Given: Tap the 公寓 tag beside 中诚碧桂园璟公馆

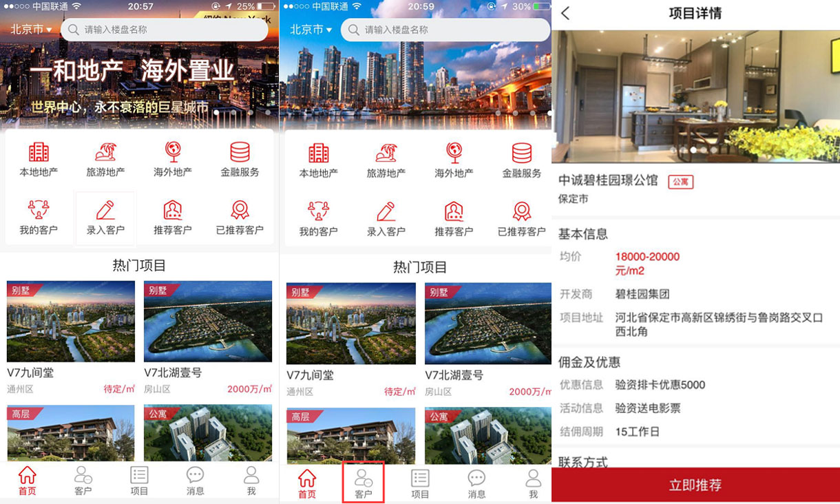Looking at the screenshot, I should coord(680,182).
